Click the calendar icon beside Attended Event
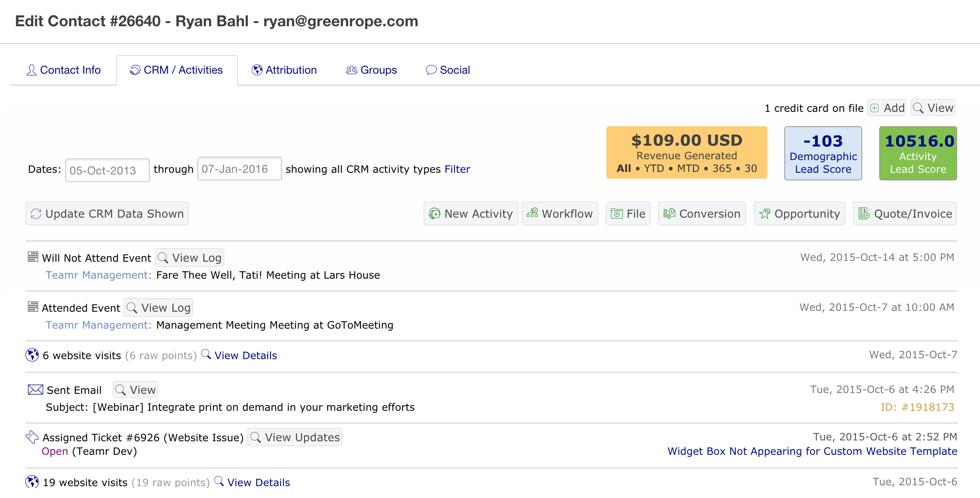The height and width of the screenshot is (498, 980). [x=33, y=307]
